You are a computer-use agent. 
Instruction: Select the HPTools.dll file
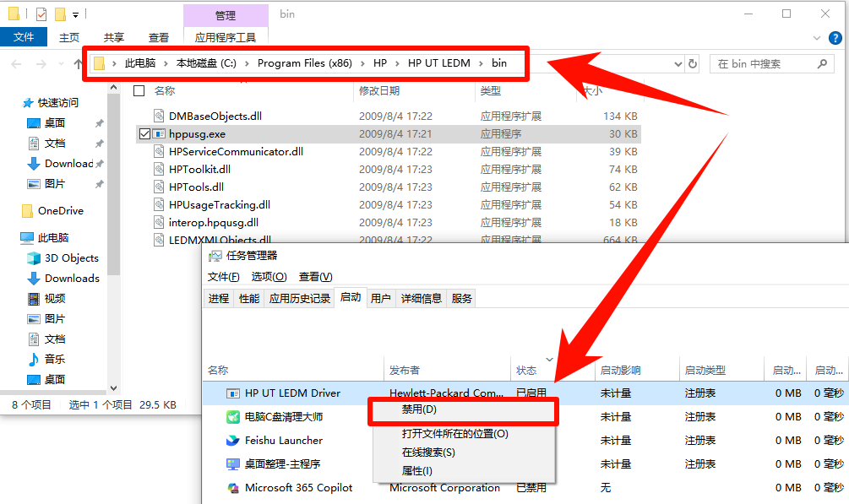point(196,187)
